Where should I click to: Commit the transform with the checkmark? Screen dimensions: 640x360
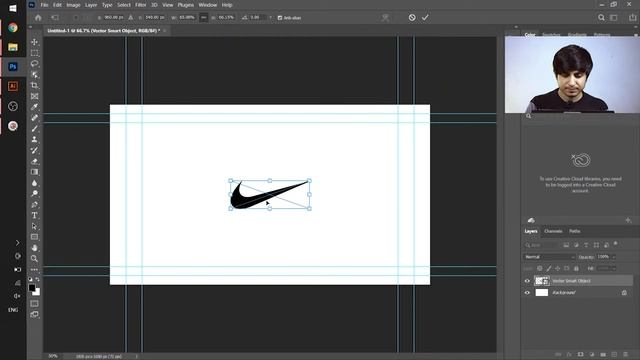click(425, 18)
